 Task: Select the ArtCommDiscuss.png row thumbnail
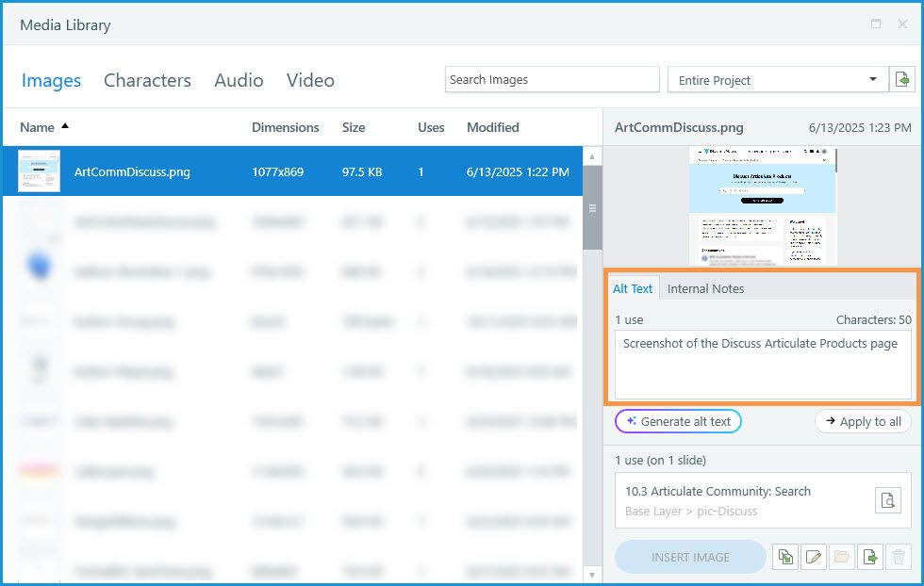pos(40,171)
